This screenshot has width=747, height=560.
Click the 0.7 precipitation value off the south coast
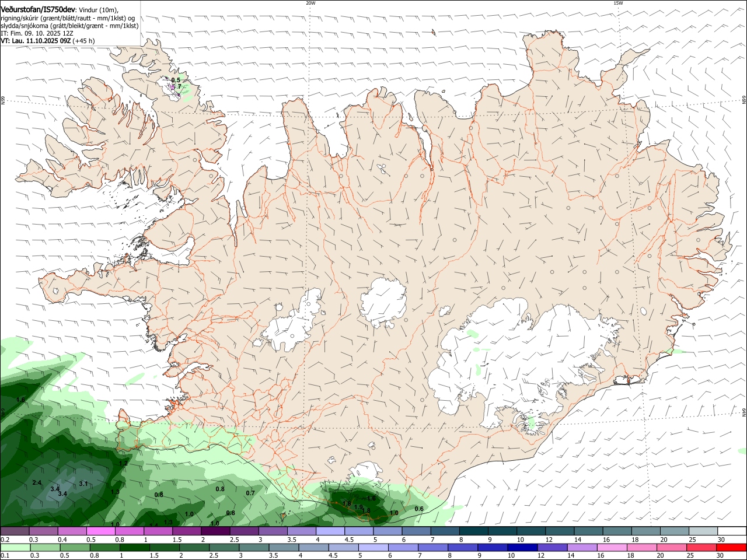point(250,493)
